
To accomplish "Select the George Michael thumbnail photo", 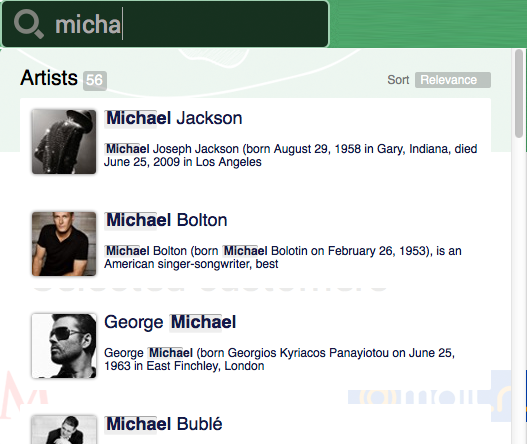I will point(64,346).
